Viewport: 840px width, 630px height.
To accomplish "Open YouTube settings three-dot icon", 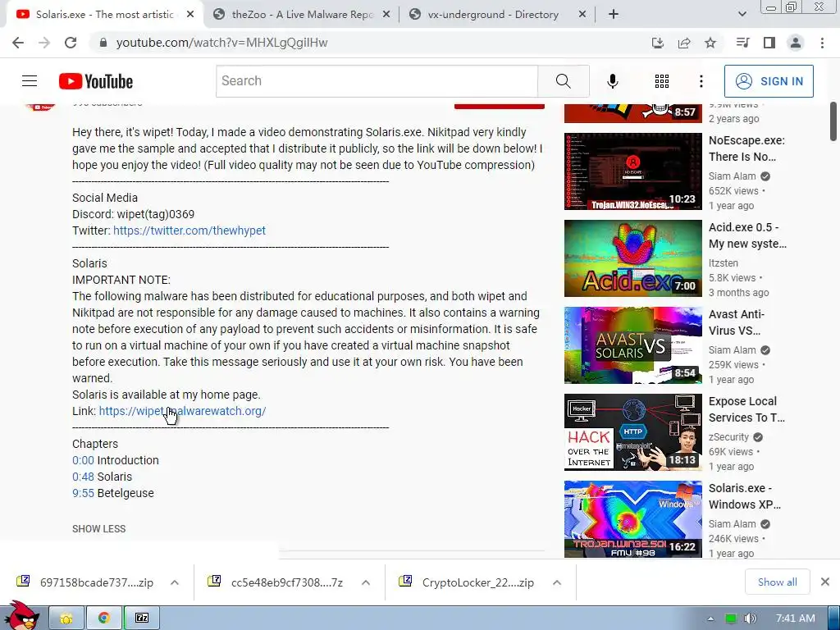I will tap(701, 81).
